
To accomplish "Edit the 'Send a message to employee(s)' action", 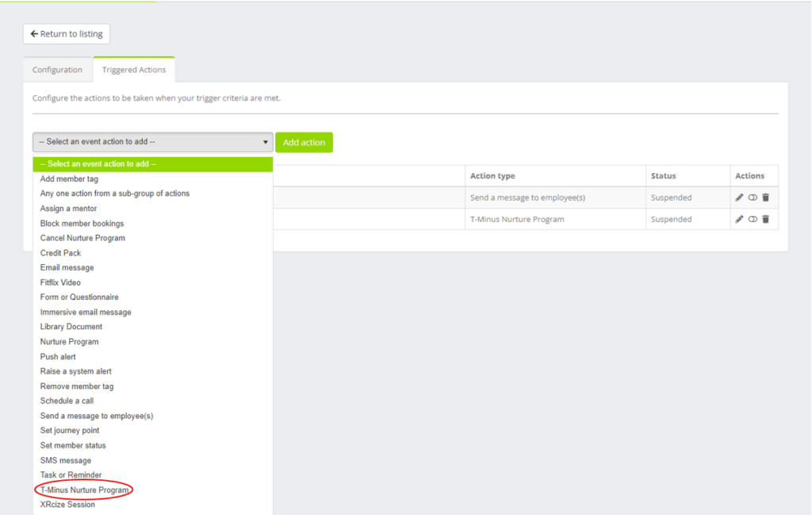I will point(739,197).
